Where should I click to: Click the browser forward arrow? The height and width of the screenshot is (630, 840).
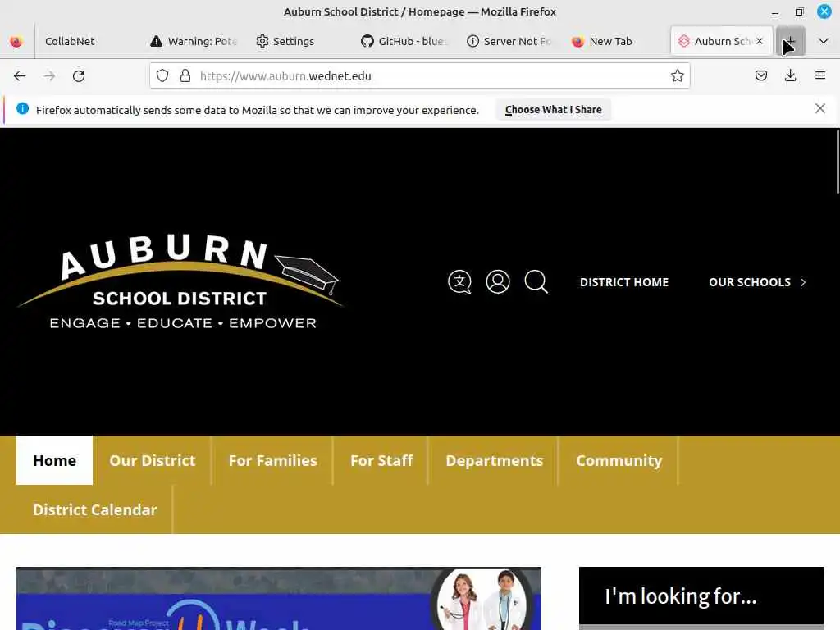point(49,76)
